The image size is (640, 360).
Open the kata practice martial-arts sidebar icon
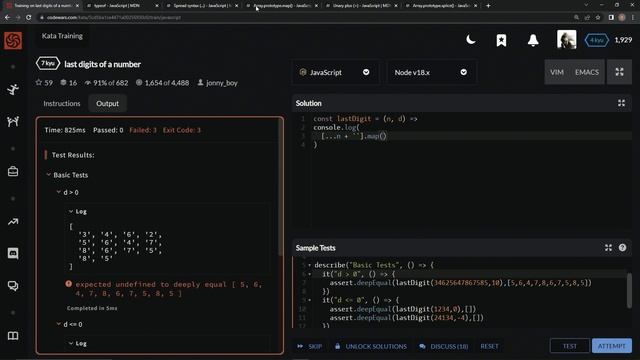13,89
